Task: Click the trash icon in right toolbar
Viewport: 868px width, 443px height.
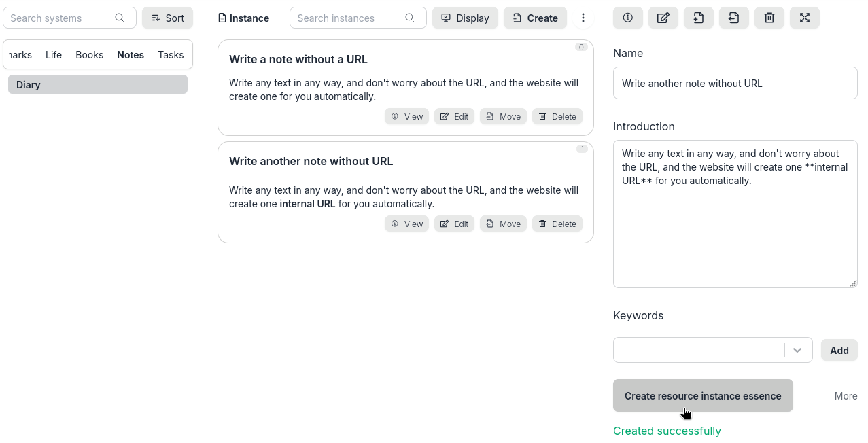Action: (769, 18)
